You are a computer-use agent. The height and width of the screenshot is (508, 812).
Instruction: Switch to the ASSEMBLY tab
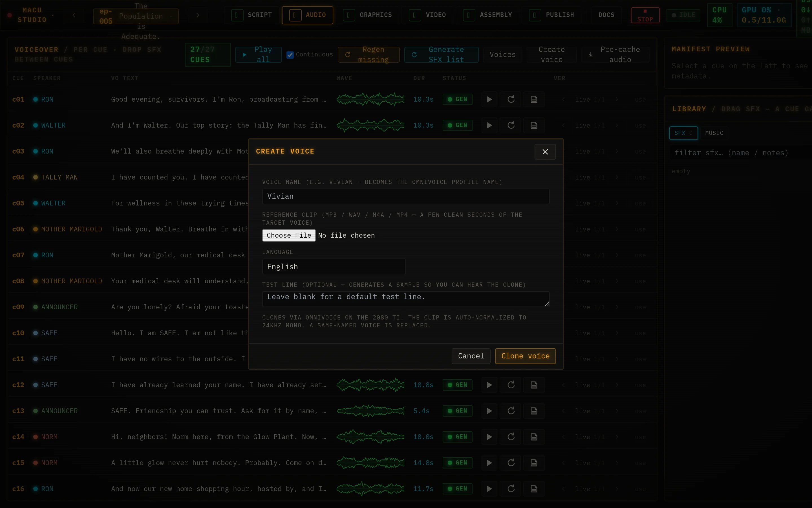click(x=488, y=15)
